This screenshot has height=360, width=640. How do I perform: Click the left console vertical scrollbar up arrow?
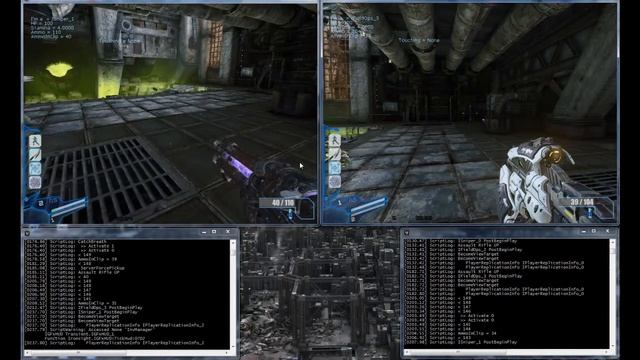pyautogui.click(x=233, y=243)
